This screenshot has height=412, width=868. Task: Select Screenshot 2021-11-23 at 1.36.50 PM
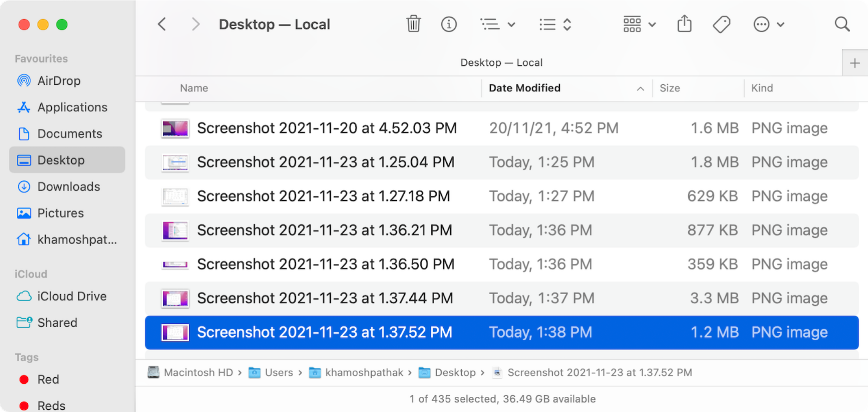click(502, 264)
